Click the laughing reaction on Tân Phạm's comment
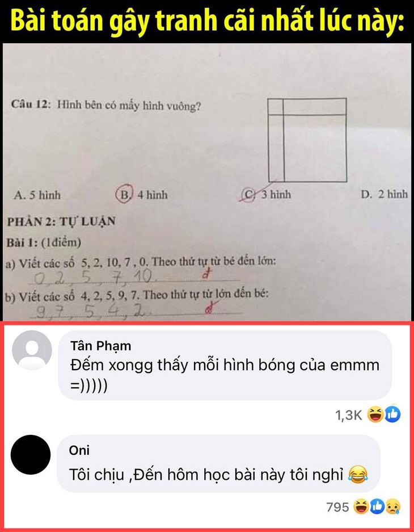 click(x=376, y=414)
